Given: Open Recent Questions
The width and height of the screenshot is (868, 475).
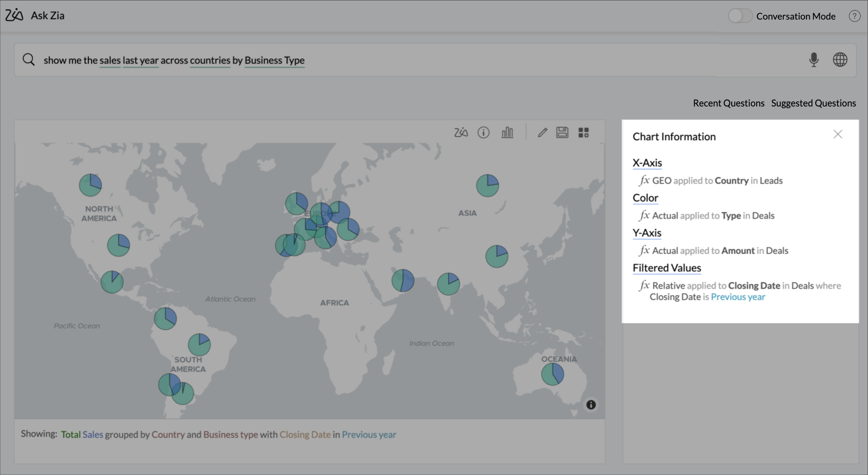Looking at the screenshot, I should tap(728, 103).
